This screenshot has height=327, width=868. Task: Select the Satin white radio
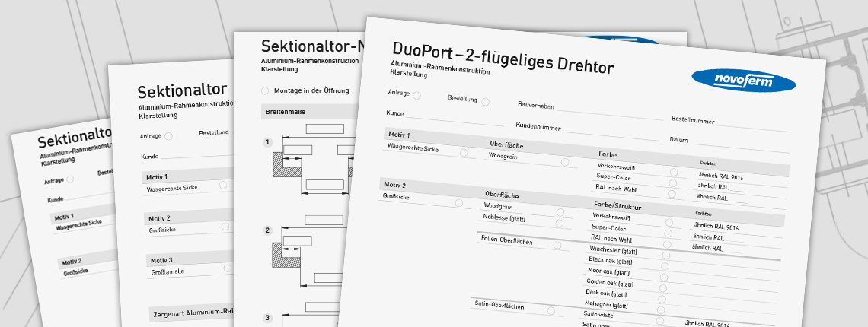coord(659,321)
